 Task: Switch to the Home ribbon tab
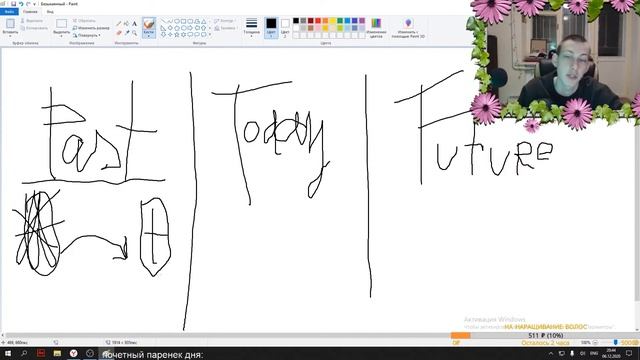pyautogui.click(x=30, y=12)
